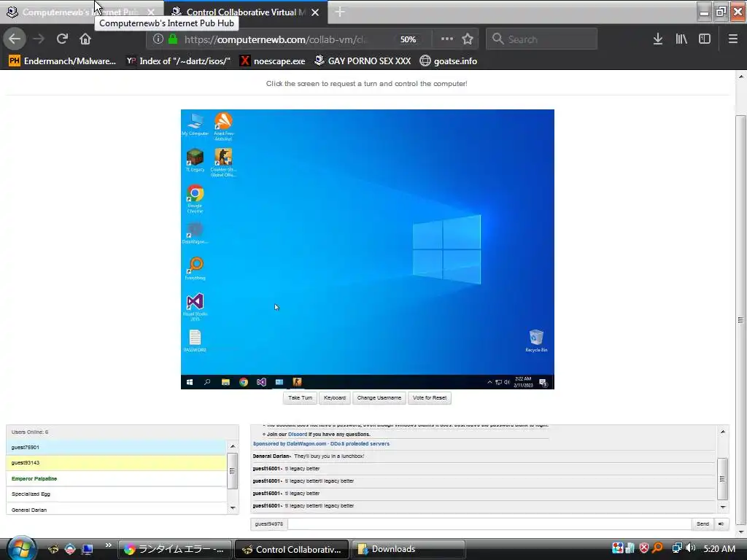Click the Change Username button
This screenshot has height=560, width=747.
(x=379, y=398)
